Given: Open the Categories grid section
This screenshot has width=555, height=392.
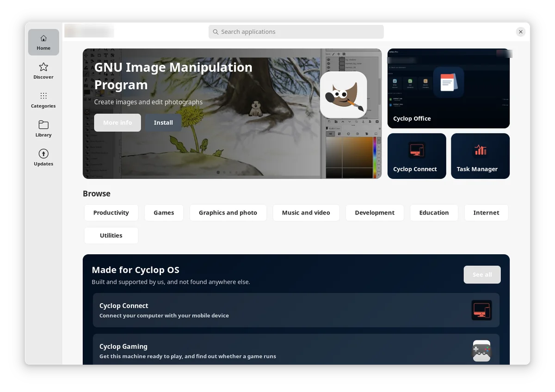Looking at the screenshot, I should [43, 100].
